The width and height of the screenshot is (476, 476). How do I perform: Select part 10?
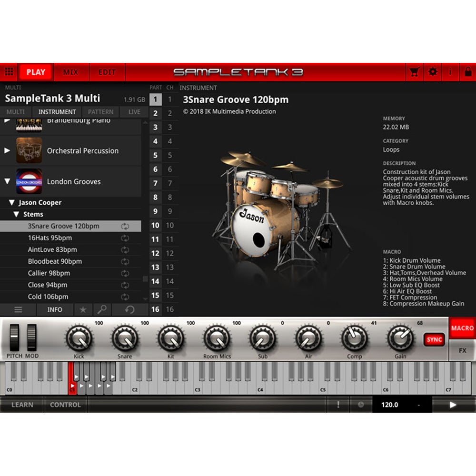pos(156,225)
